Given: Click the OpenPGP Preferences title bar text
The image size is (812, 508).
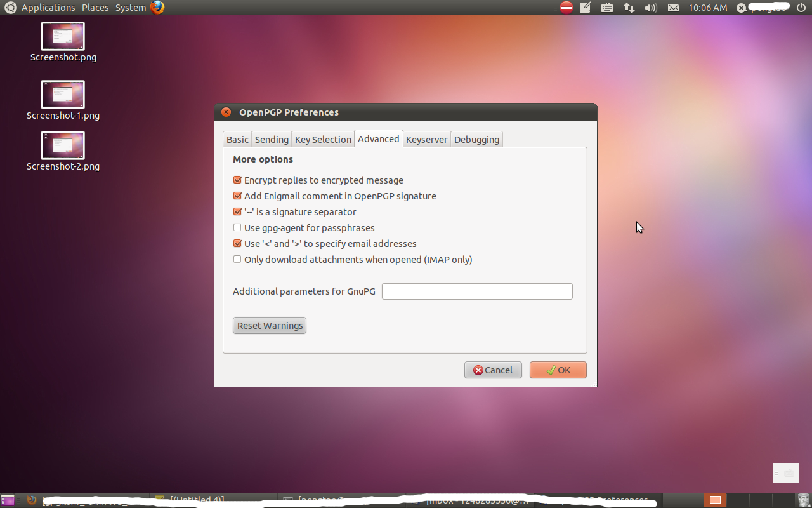Looking at the screenshot, I should (289, 112).
